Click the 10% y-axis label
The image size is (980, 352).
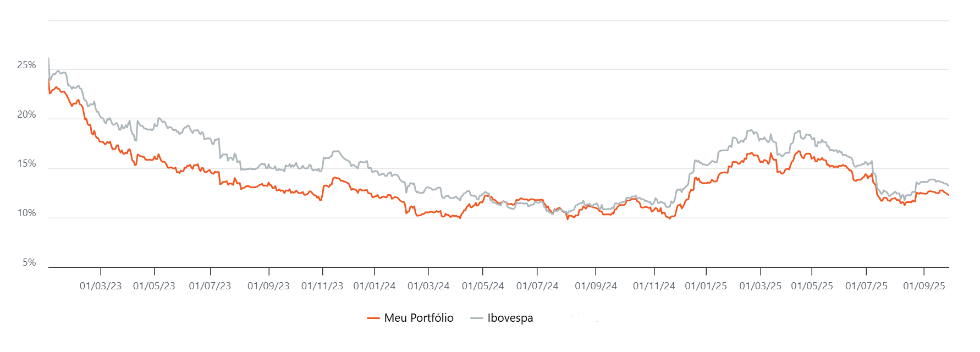click(26, 213)
